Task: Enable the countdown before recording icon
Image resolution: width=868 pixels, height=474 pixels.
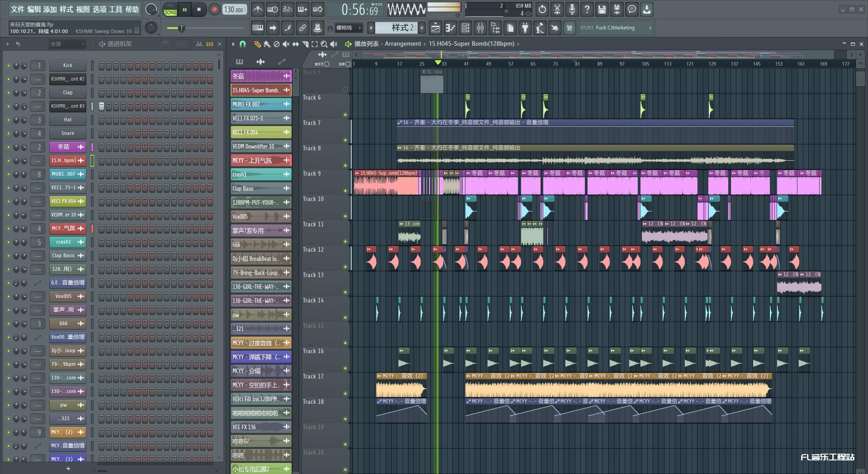Action: coord(287,9)
